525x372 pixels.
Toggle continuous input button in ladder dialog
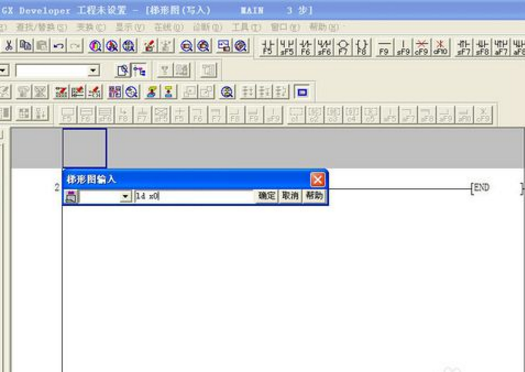71,197
